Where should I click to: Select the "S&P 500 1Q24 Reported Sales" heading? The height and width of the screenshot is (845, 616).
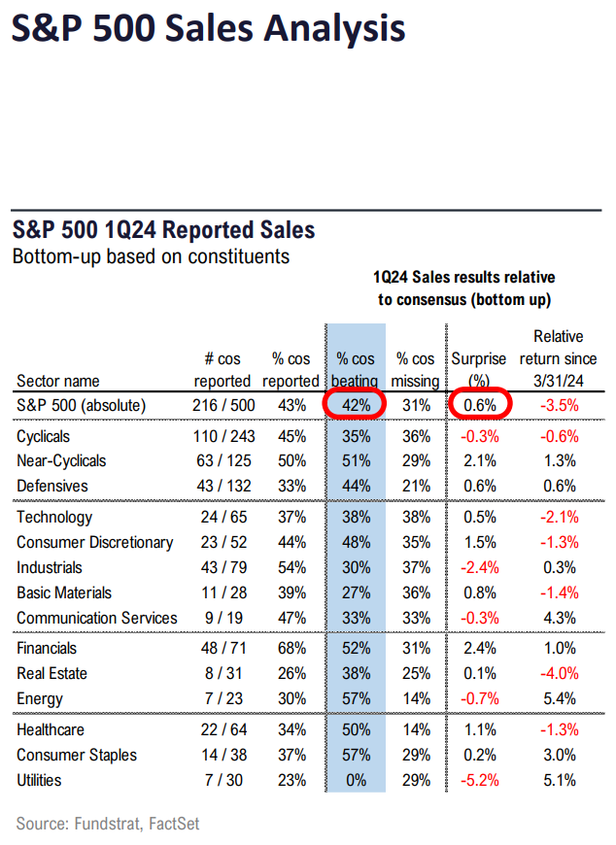pyautogui.click(x=164, y=230)
